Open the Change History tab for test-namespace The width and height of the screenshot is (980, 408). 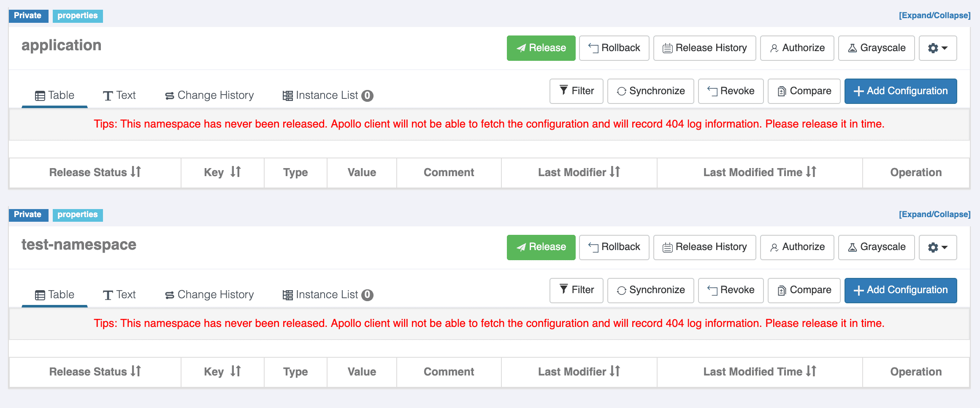click(209, 294)
